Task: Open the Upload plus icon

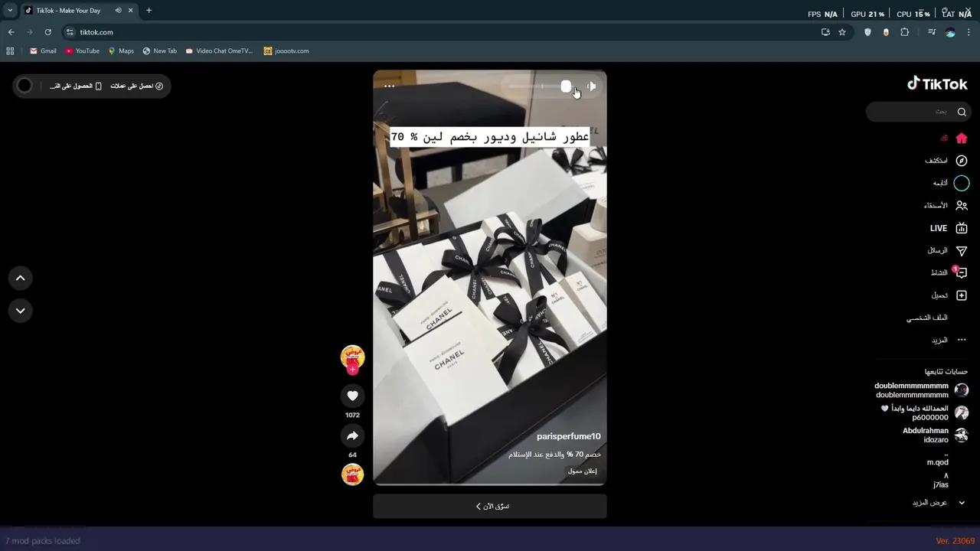Action: coord(962,295)
